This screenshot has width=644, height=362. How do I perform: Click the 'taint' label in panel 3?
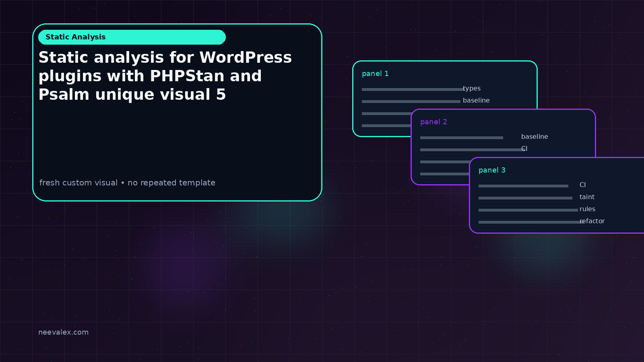tap(587, 197)
